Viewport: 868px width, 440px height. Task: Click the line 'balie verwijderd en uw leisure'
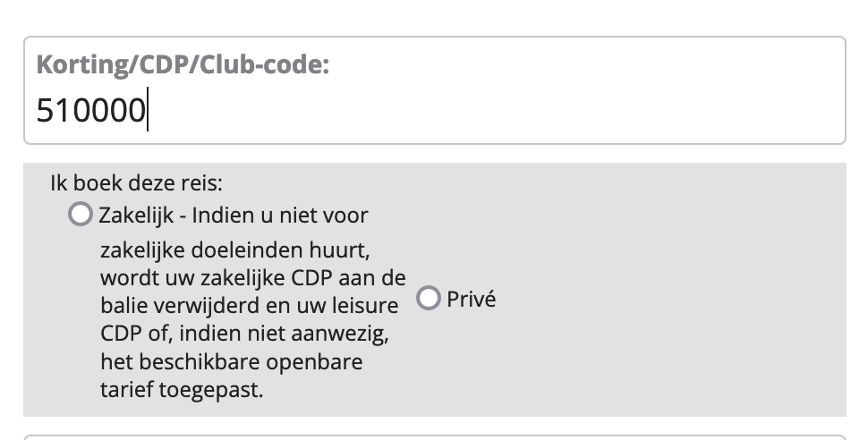250,305
